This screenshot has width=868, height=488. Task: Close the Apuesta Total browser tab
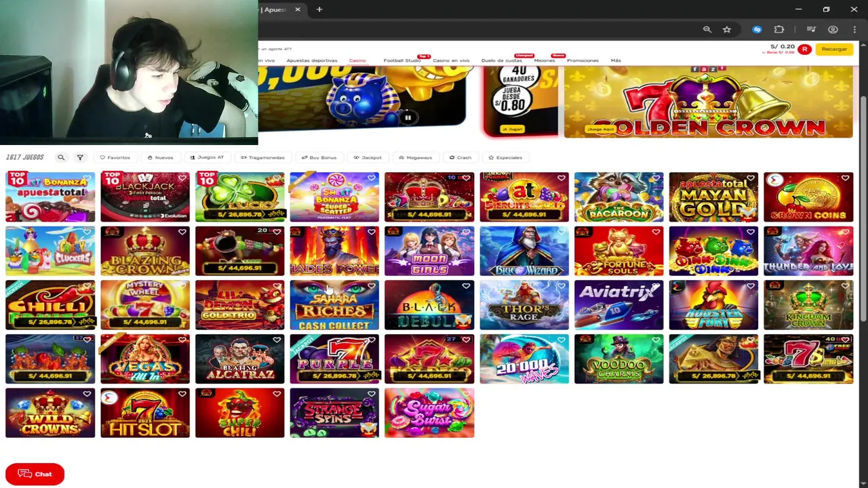click(297, 9)
